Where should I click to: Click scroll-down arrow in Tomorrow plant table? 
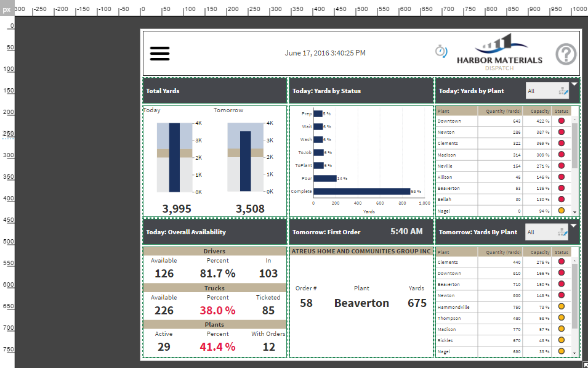point(575,353)
